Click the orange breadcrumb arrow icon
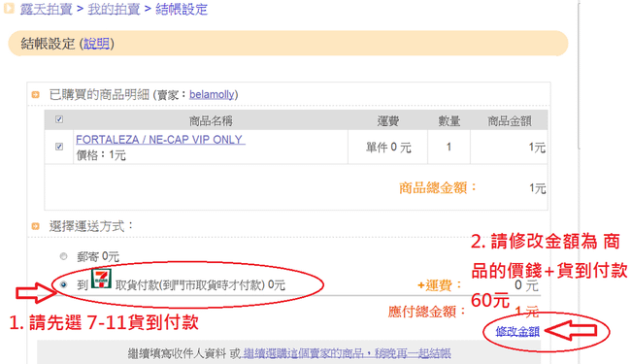Screen dimensions: 631x364 [9, 9]
